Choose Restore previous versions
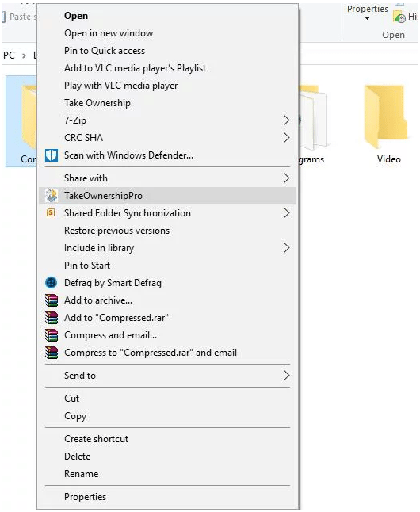420x512 pixels. [167, 231]
